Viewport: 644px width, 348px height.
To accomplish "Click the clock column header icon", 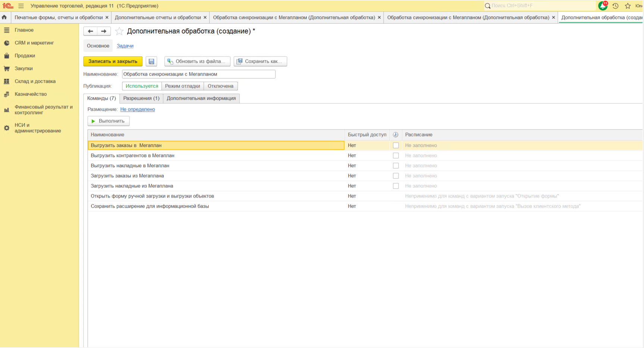I will tap(396, 135).
